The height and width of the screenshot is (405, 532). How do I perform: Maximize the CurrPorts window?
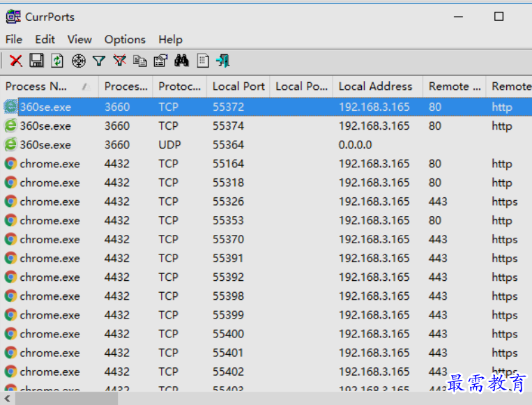[499, 17]
